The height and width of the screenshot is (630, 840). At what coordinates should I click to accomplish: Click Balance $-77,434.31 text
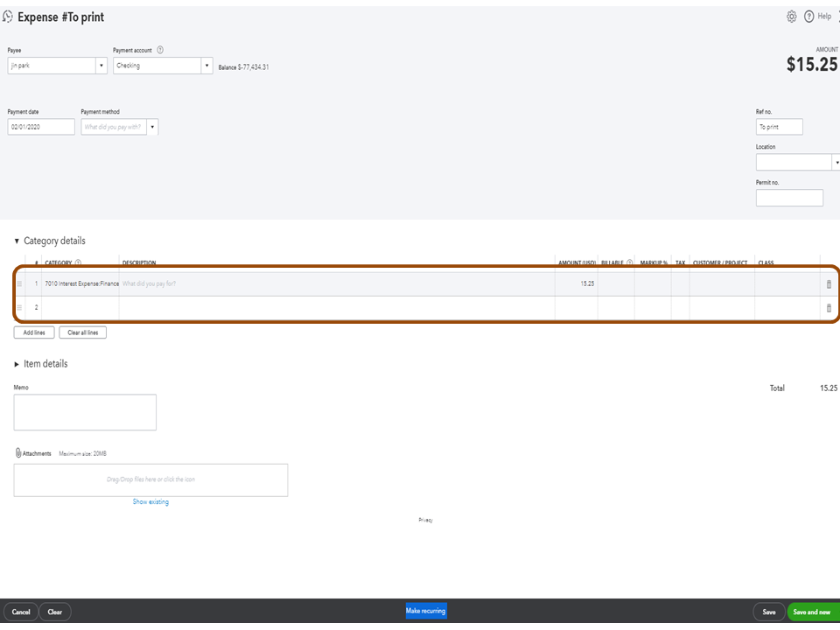click(x=244, y=67)
